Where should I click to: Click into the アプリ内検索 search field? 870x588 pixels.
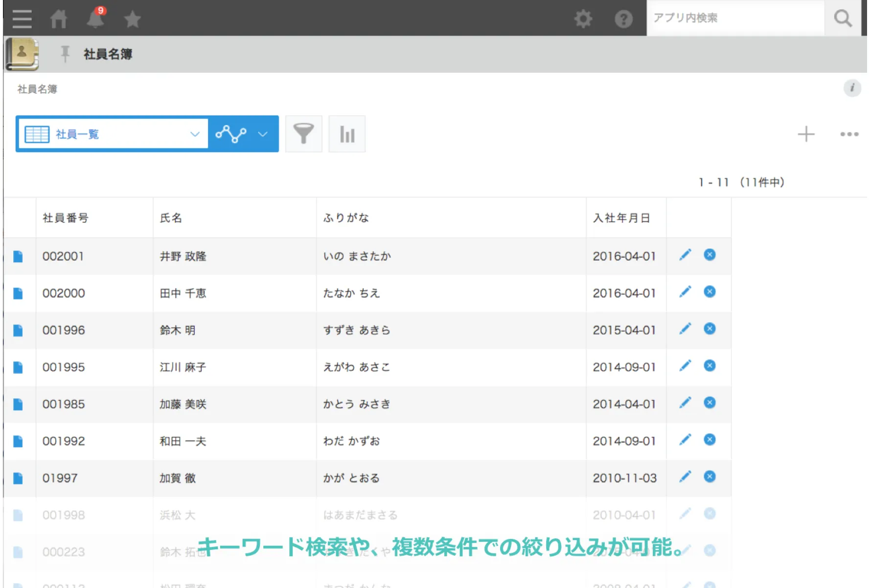735,18
